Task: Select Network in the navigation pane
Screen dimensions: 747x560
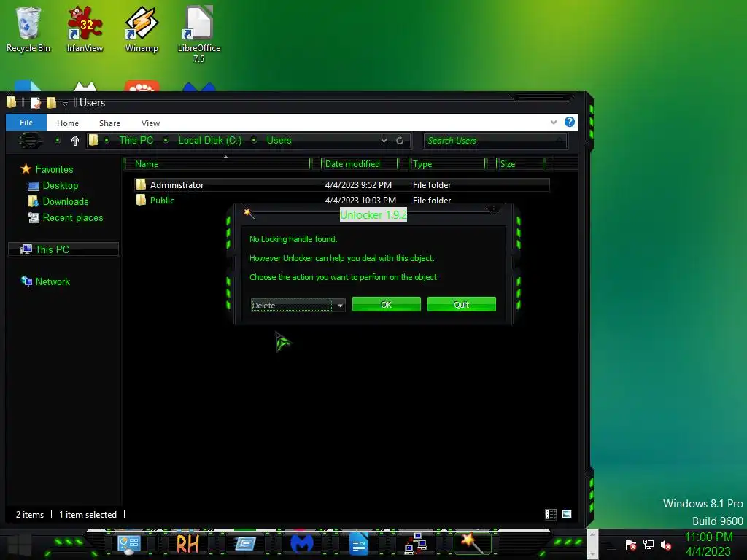Action: [46, 281]
